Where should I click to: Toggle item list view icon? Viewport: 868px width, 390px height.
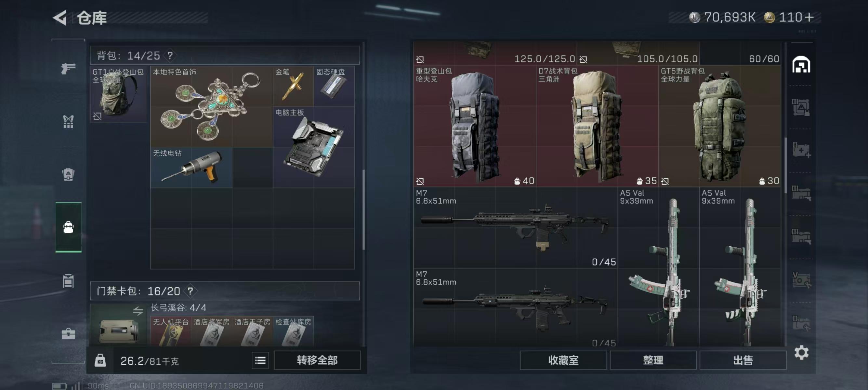pos(260,360)
